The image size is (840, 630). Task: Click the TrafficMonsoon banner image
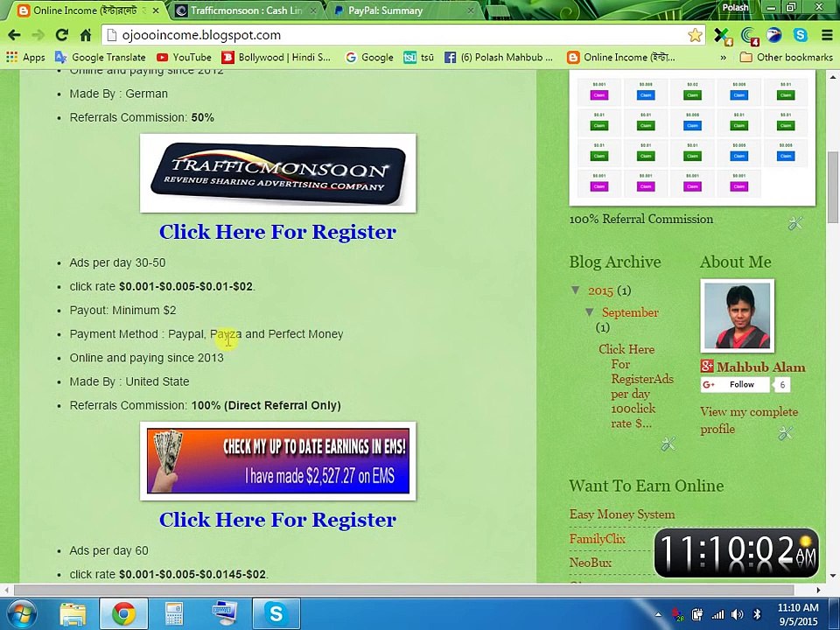277,173
